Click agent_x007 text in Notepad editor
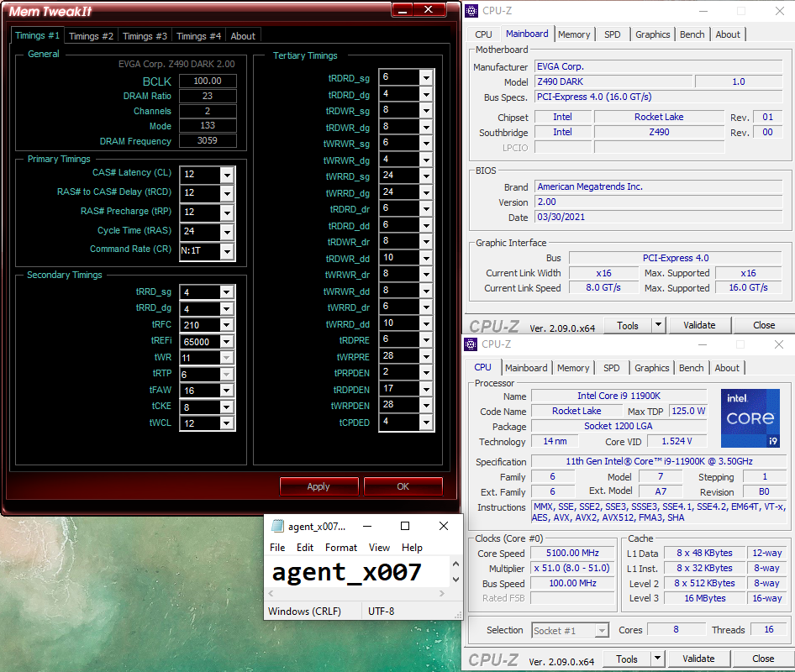The image size is (795, 672). pyautogui.click(x=347, y=572)
